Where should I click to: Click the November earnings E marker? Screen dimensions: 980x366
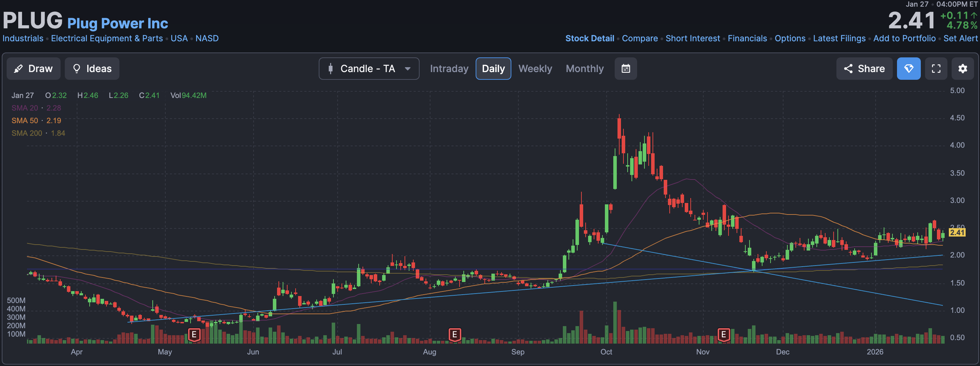[x=724, y=335]
